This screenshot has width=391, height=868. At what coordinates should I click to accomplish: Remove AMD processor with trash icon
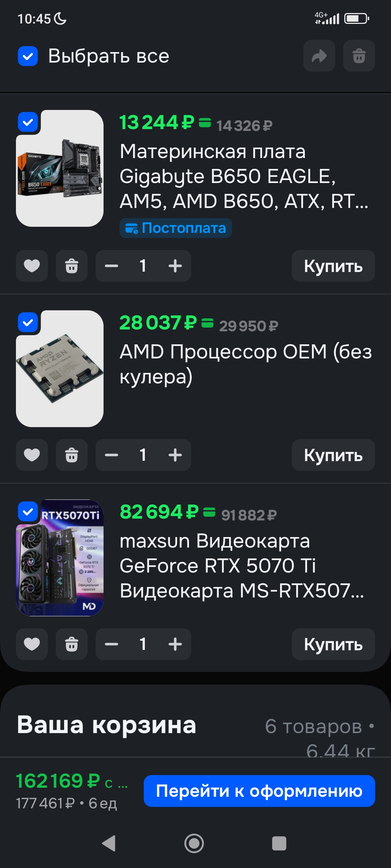(x=72, y=455)
